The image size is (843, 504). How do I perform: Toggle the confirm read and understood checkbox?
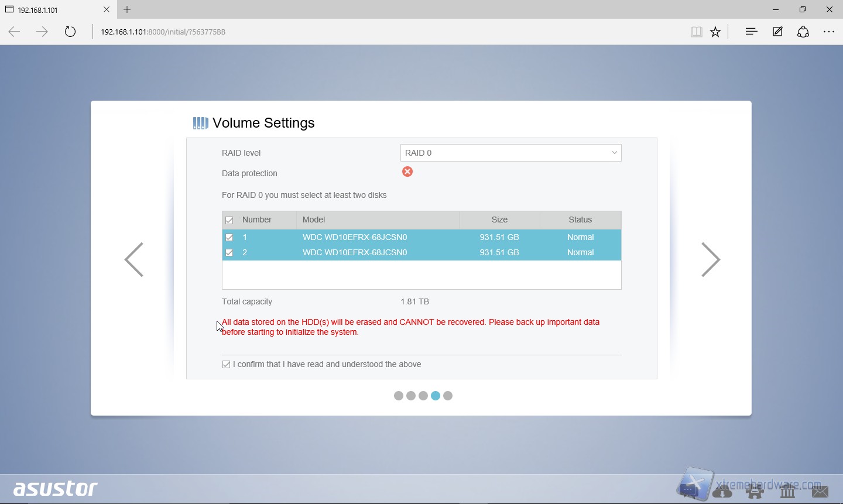pyautogui.click(x=227, y=365)
